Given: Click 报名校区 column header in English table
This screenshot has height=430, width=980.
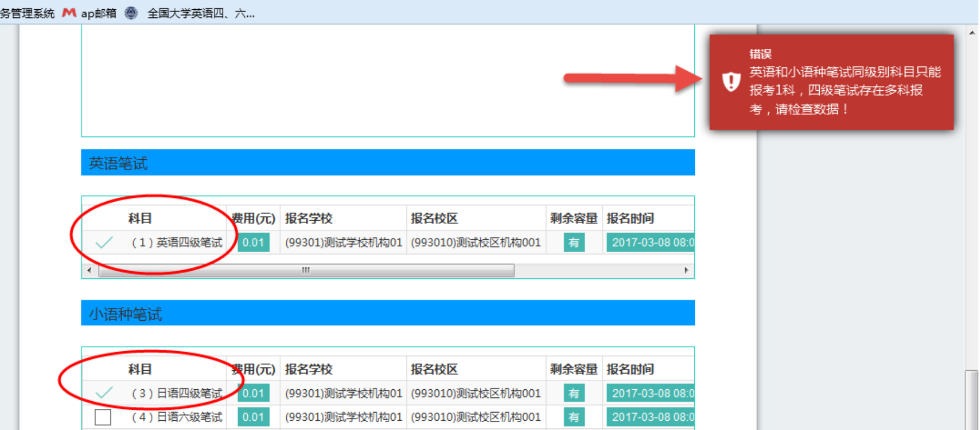Looking at the screenshot, I should point(434,219).
